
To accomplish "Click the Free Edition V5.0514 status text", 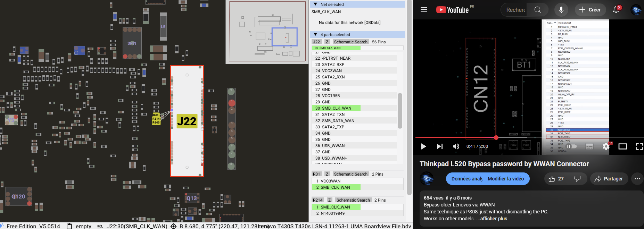I will [33, 226].
